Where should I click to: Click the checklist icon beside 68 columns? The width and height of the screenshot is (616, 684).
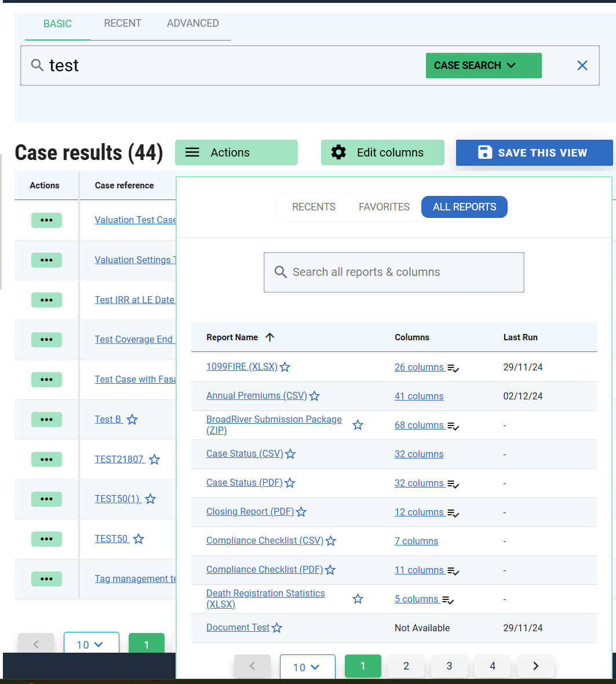pyautogui.click(x=453, y=426)
